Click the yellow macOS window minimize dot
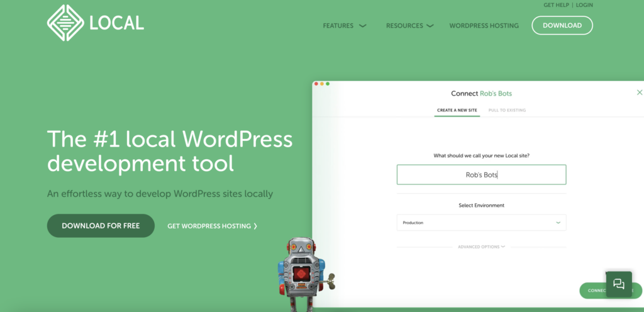The height and width of the screenshot is (312, 644). coord(322,84)
